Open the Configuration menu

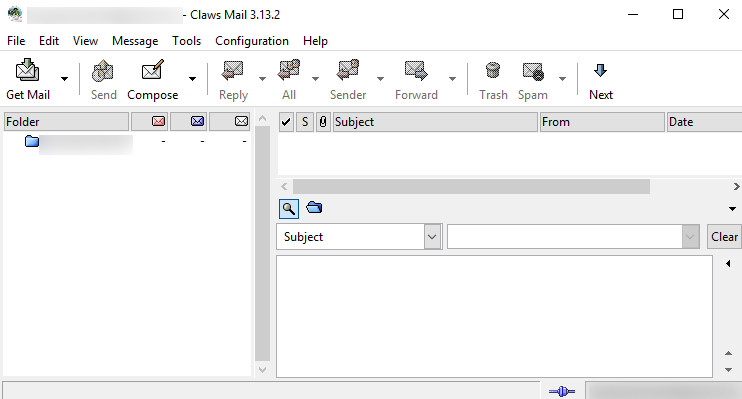point(252,41)
